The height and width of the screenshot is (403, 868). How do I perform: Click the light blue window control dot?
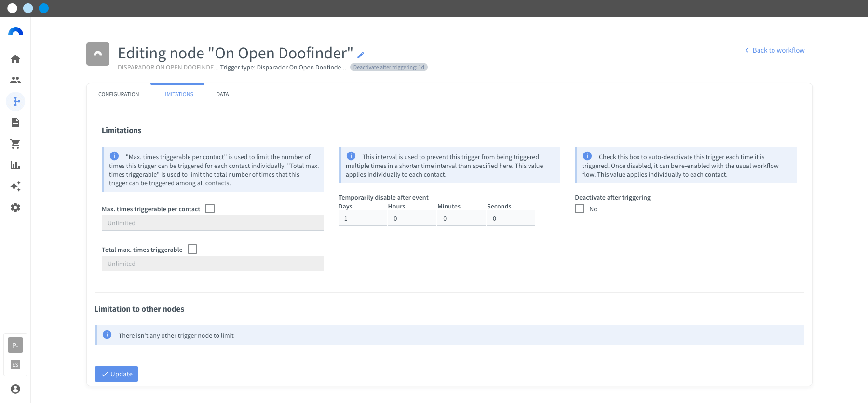pyautogui.click(x=28, y=8)
